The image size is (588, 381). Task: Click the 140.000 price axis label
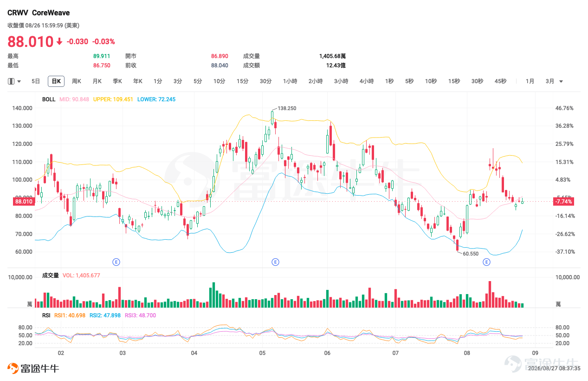click(22, 108)
